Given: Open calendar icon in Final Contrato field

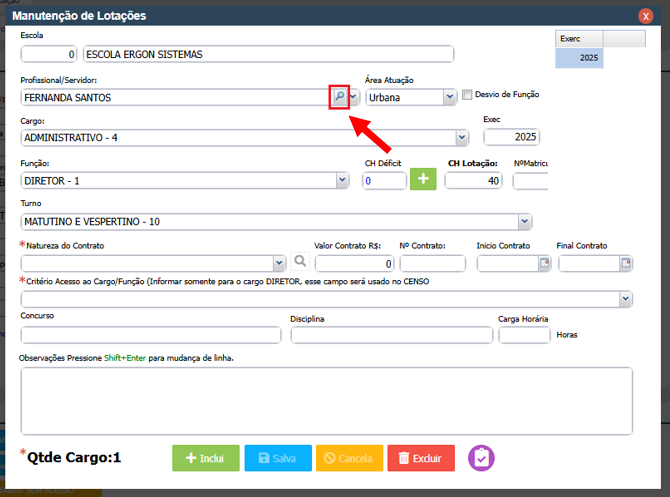Looking at the screenshot, I should [x=626, y=263].
